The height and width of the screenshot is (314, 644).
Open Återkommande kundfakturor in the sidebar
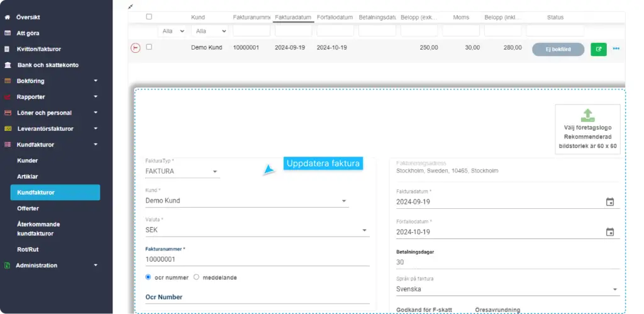[38, 229]
